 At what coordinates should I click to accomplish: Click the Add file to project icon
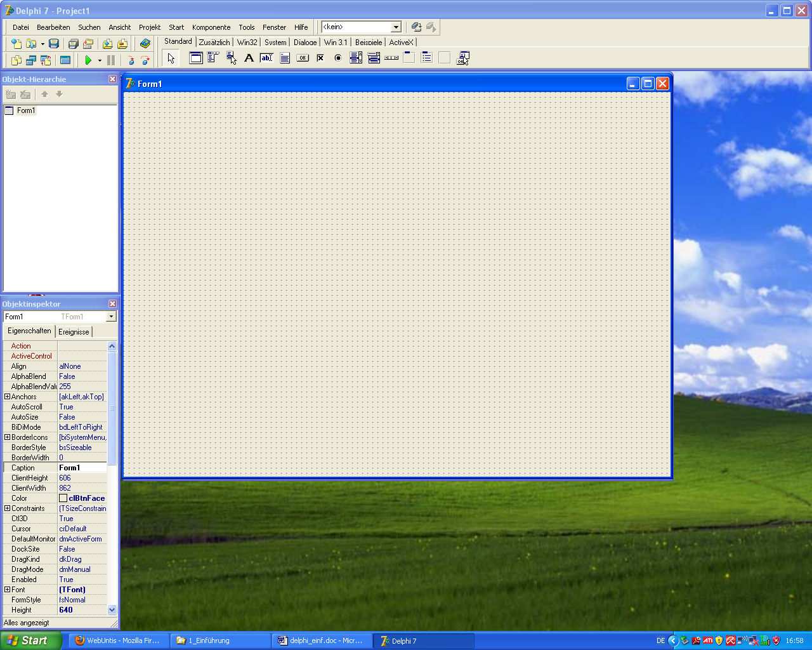(x=108, y=44)
